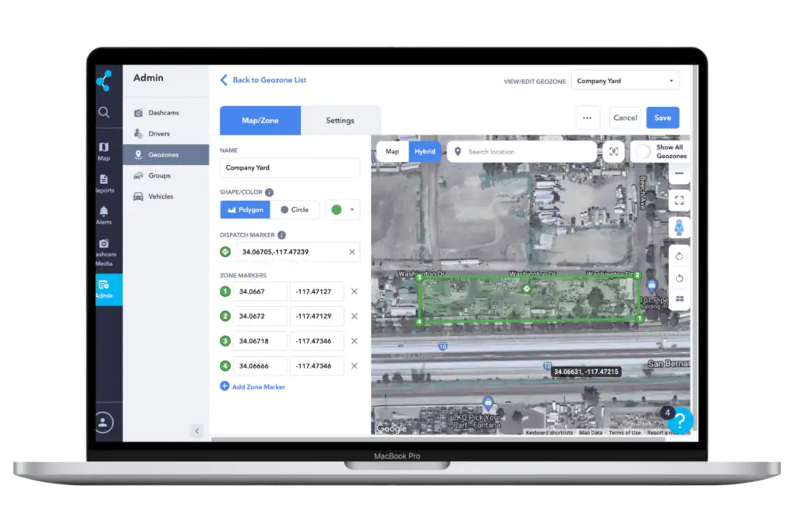Open the three-dots more options menu
The image size is (798, 532).
point(587,118)
